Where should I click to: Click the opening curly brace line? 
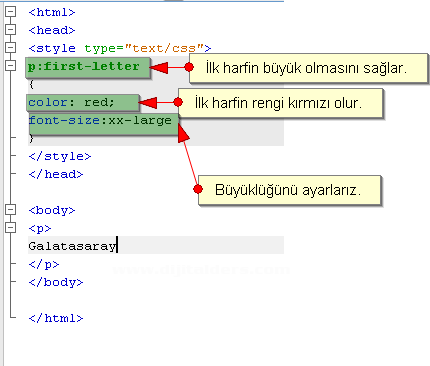pyautogui.click(x=32, y=84)
